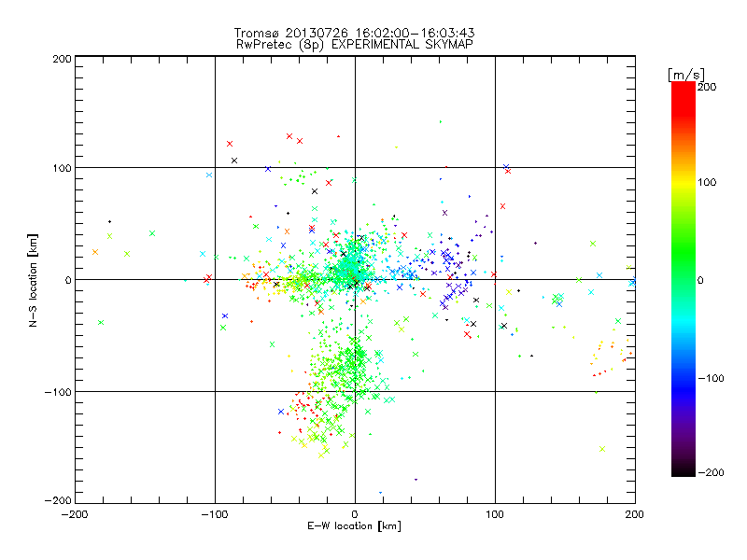This screenshot has height=560, width=747.
Task: Click the colorbar tick label "−200"
Action: [711, 473]
